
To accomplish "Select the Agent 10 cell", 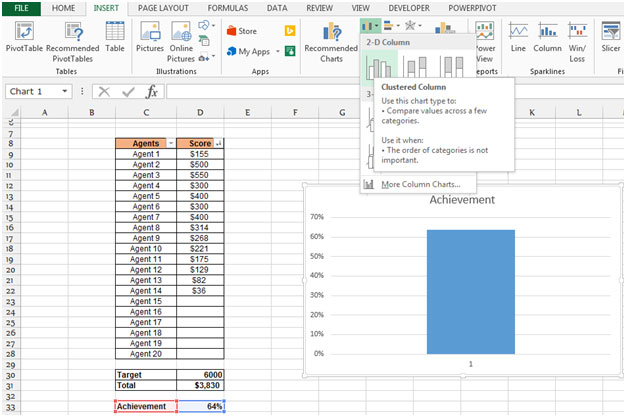I will (x=146, y=249).
